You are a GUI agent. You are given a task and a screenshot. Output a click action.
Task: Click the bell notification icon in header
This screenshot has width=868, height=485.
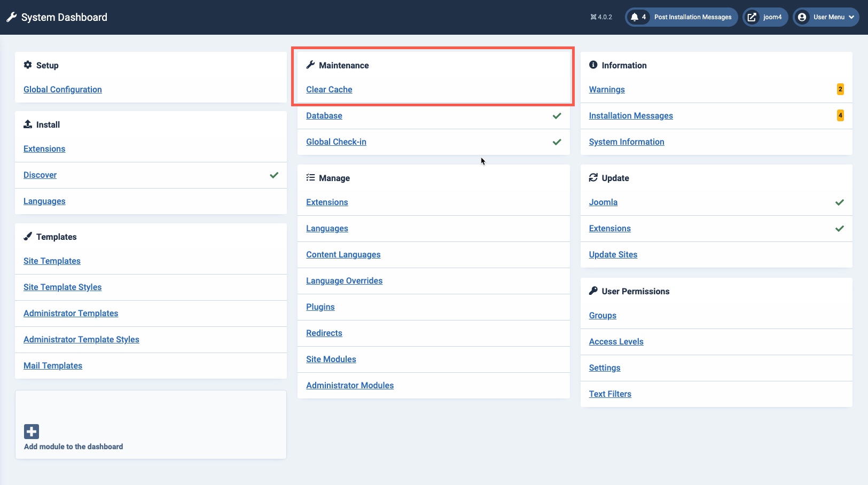635,17
